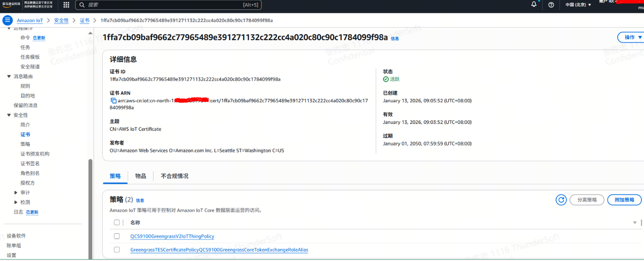This screenshot has width=644, height=261.
Task: Open 任务 in the sidebar
Action: 25,47
